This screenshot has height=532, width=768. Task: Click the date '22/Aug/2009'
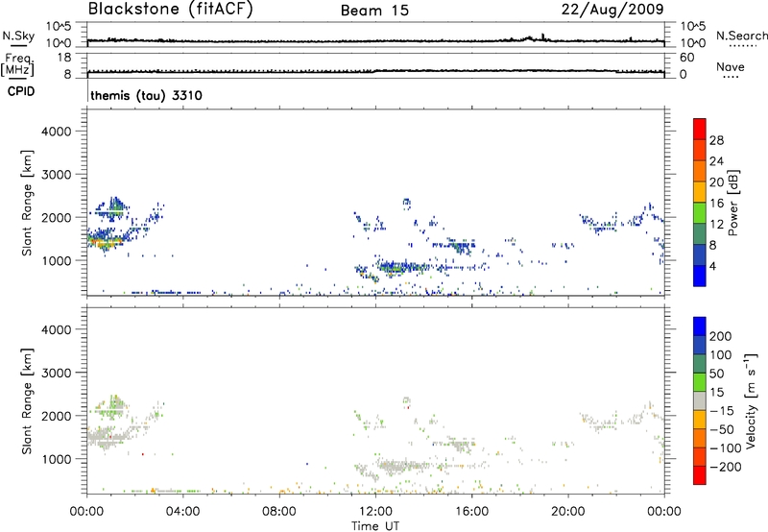(612, 10)
